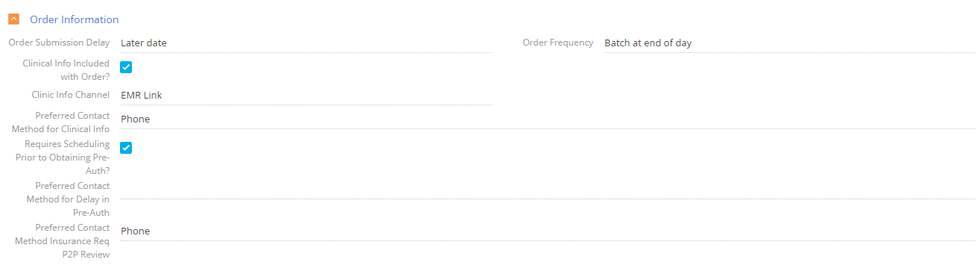Click 'Preferred Contact Method Insurance Req P2P Review' label

(63, 241)
